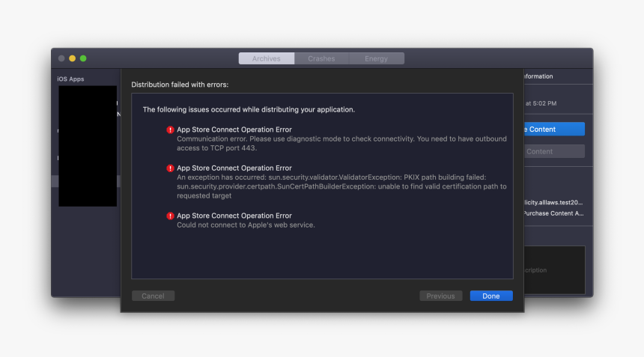Click the green zoom window button
This screenshot has width=644, height=357.
(x=83, y=58)
